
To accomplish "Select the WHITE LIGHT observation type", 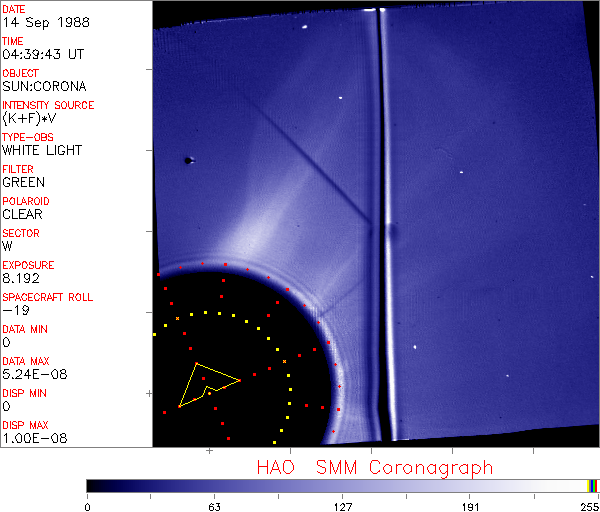I will [42, 150].
